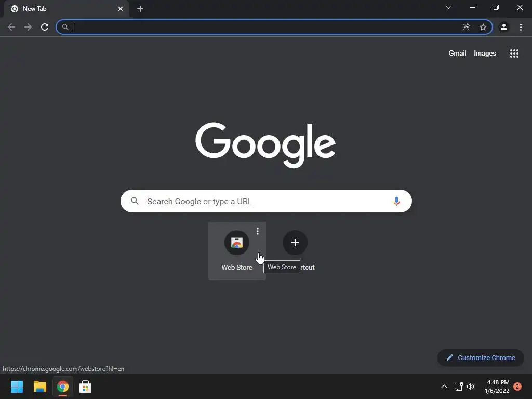Click the Web Store shortcut label
This screenshot has height=399, width=532.
[x=237, y=268]
